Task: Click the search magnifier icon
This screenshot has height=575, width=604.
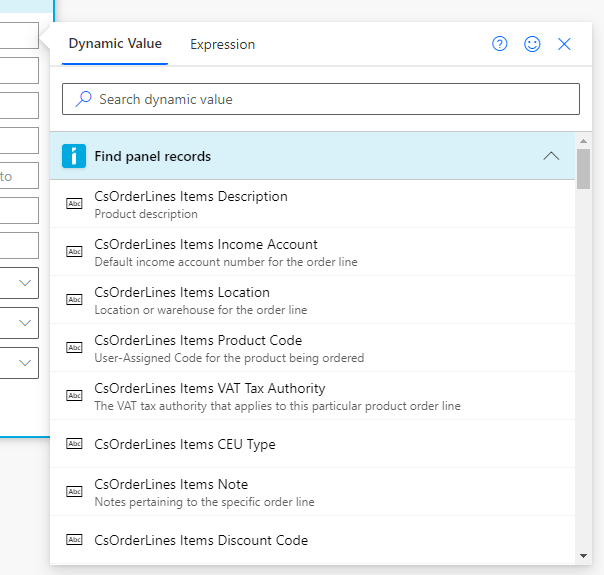Action: click(84, 99)
